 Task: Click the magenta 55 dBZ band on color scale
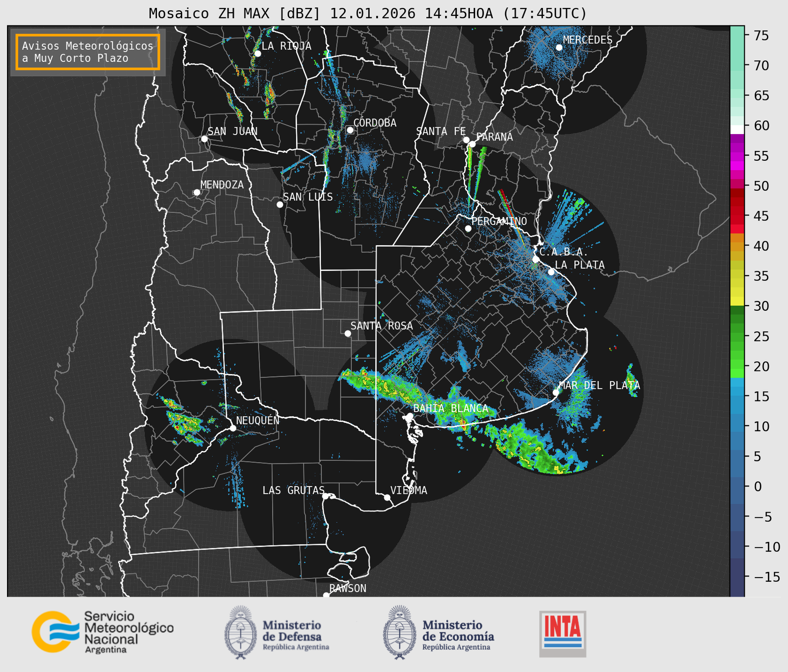tap(737, 156)
